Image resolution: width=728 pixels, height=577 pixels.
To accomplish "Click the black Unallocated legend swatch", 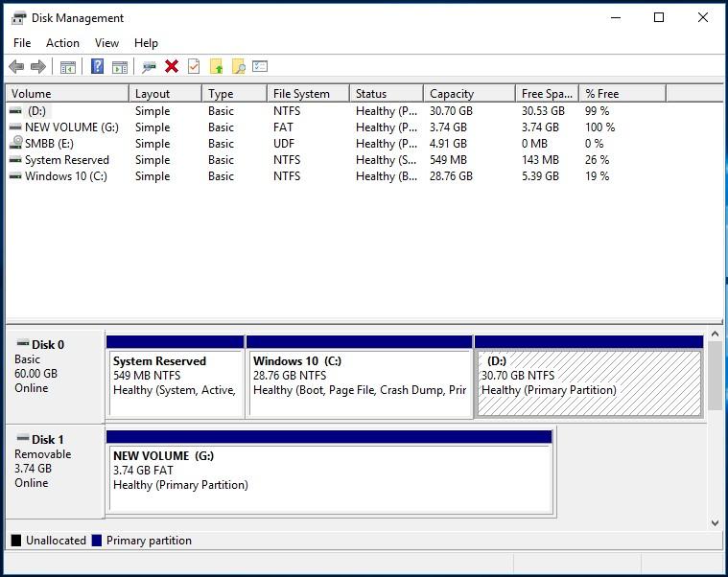I will 15,541.
